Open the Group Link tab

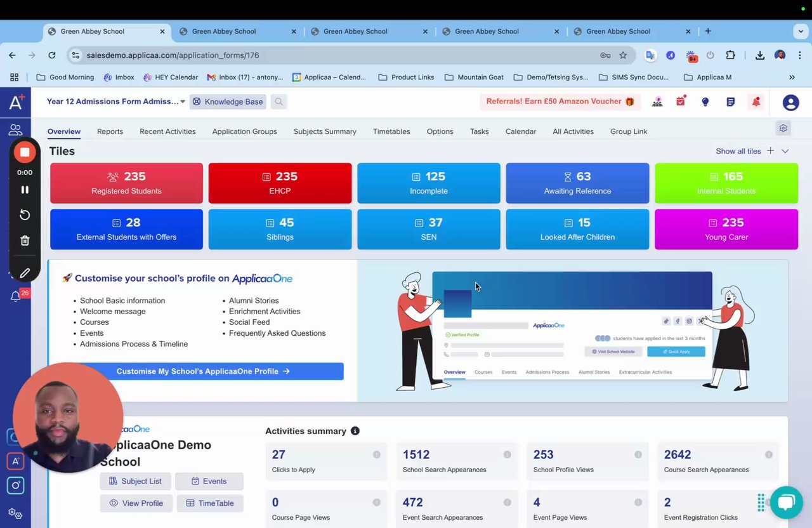tap(629, 131)
